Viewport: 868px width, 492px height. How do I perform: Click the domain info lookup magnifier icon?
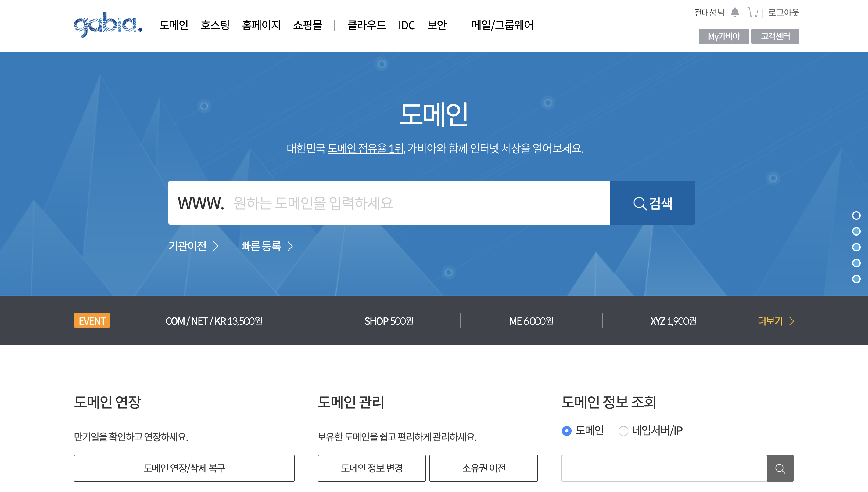coord(780,468)
